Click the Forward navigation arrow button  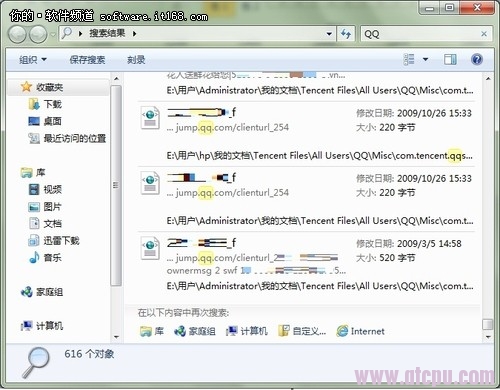pyautogui.click(x=38, y=34)
